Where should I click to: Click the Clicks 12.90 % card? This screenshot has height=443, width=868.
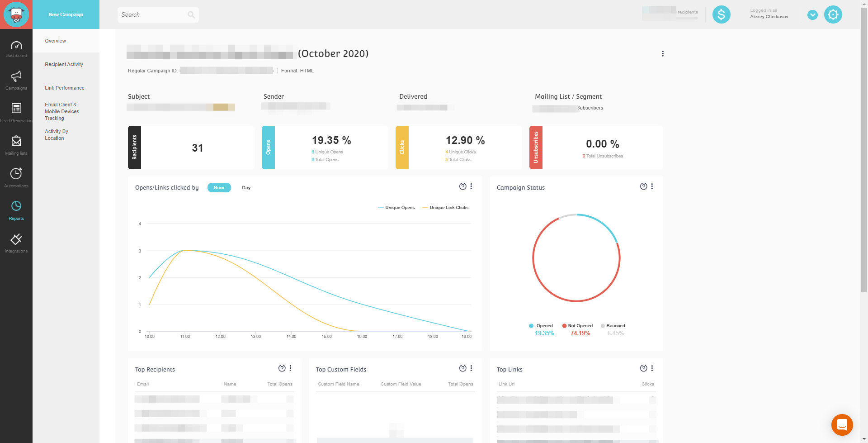459,148
